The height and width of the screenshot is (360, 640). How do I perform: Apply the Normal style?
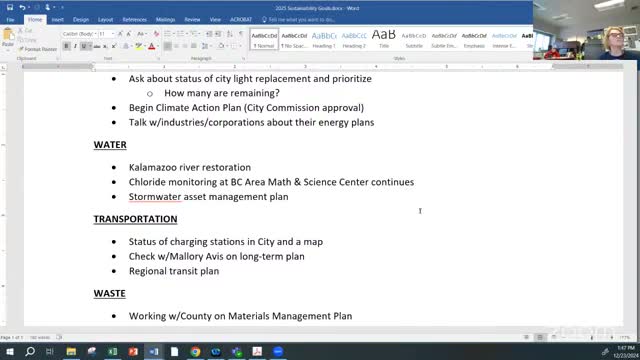[x=264, y=40]
